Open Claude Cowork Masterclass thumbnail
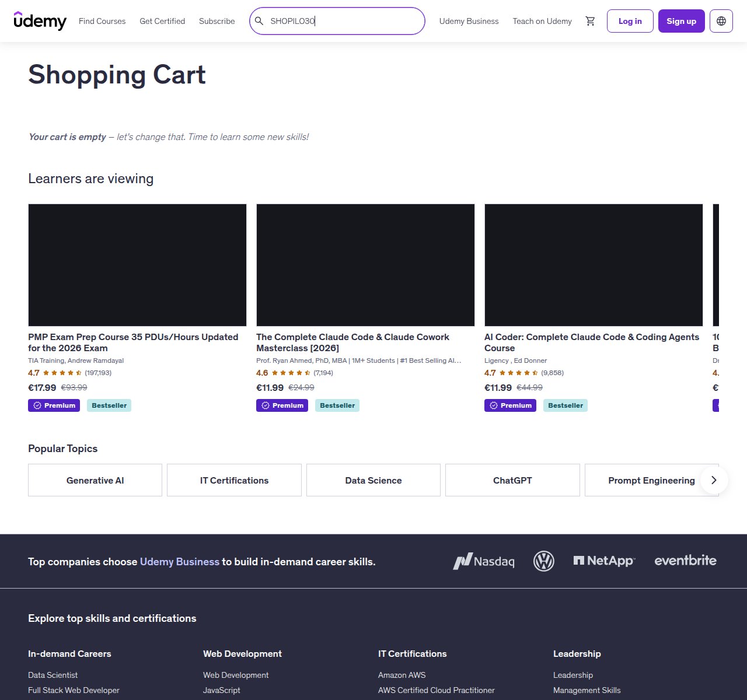The image size is (747, 700). point(365,265)
